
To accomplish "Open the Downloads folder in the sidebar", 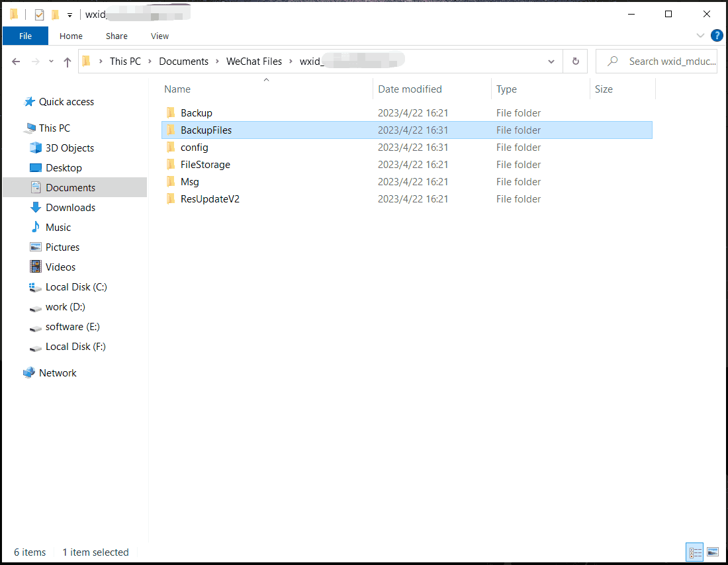I will pos(69,207).
